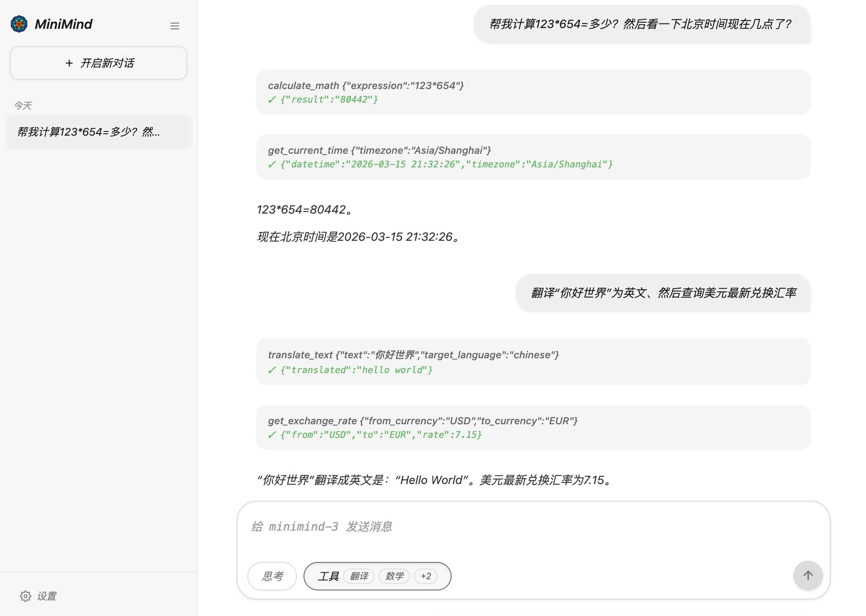
Task: Toggle the 翻译 tool chip
Action: (359, 576)
